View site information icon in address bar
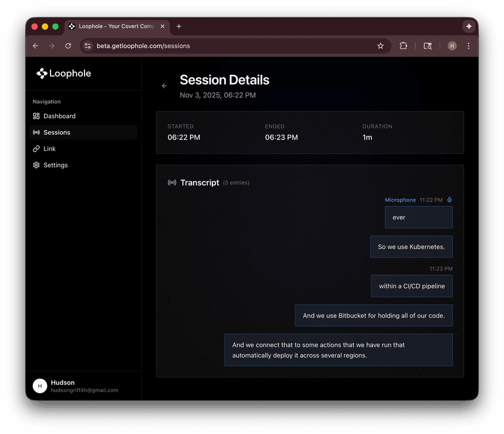The height and width of the screenshot is (434, 504). click(88, 46)
